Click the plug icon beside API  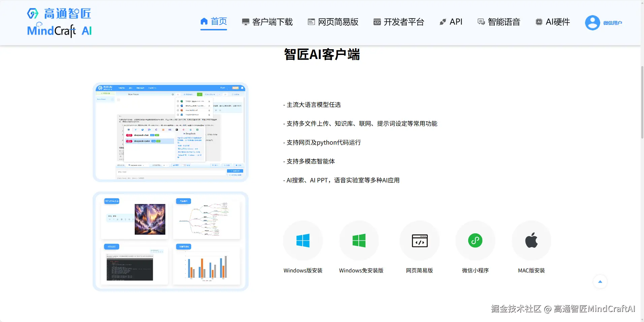coord(443,22)
